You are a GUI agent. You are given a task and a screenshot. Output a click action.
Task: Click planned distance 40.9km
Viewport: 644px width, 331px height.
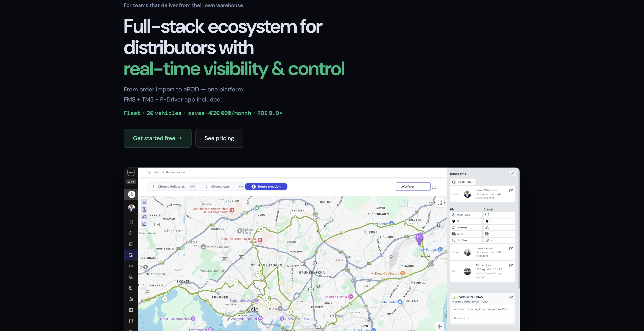click(466, 228)
